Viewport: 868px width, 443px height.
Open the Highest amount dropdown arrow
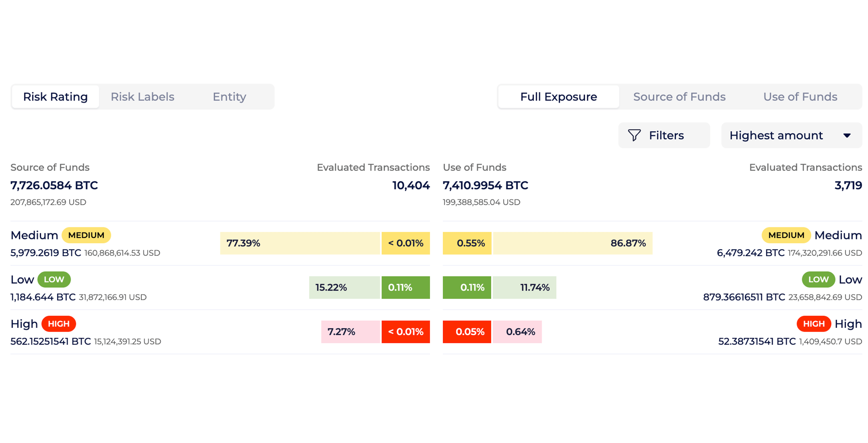[848, 135]
